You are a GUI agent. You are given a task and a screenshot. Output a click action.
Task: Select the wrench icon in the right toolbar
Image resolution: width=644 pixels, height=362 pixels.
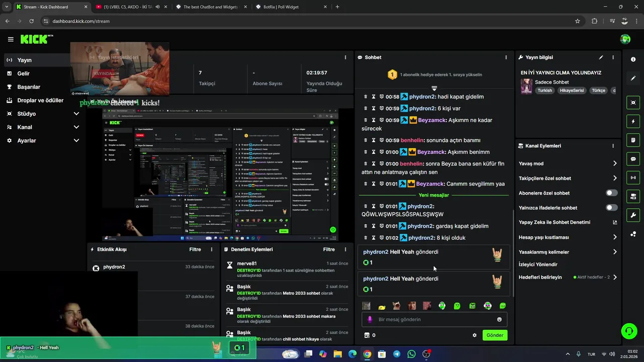633,215
